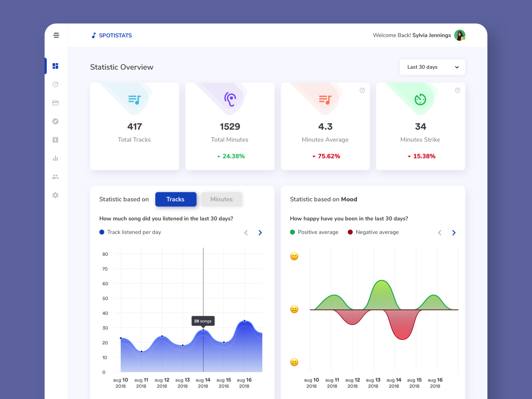Click the neutral face mood emoji
Viewport: 532px width, 399px height.
tap(294, 309)
